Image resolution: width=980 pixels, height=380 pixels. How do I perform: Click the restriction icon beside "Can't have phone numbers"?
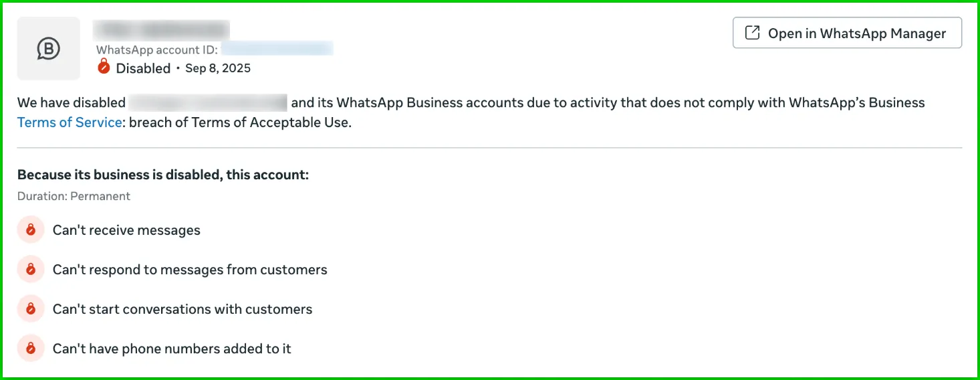[30, 349]
